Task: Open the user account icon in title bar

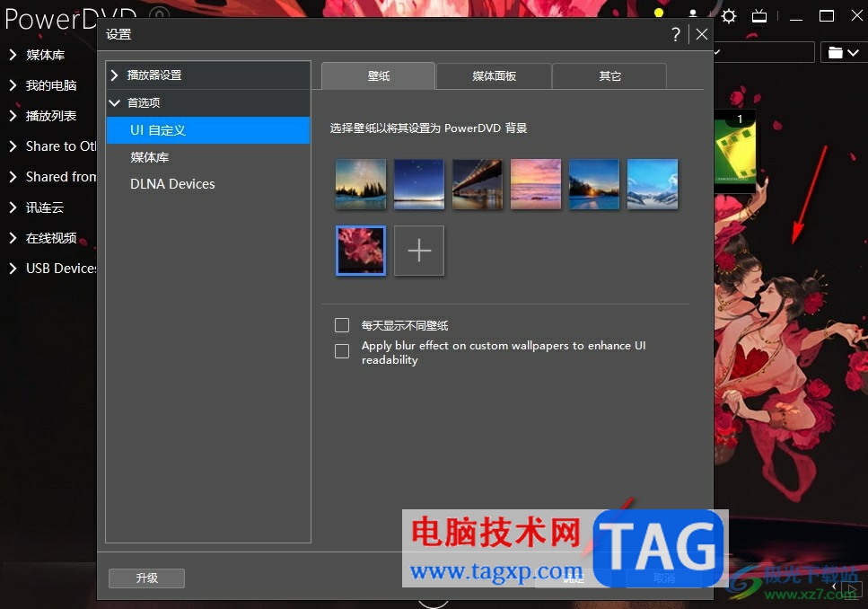Action: coord(693,13)
